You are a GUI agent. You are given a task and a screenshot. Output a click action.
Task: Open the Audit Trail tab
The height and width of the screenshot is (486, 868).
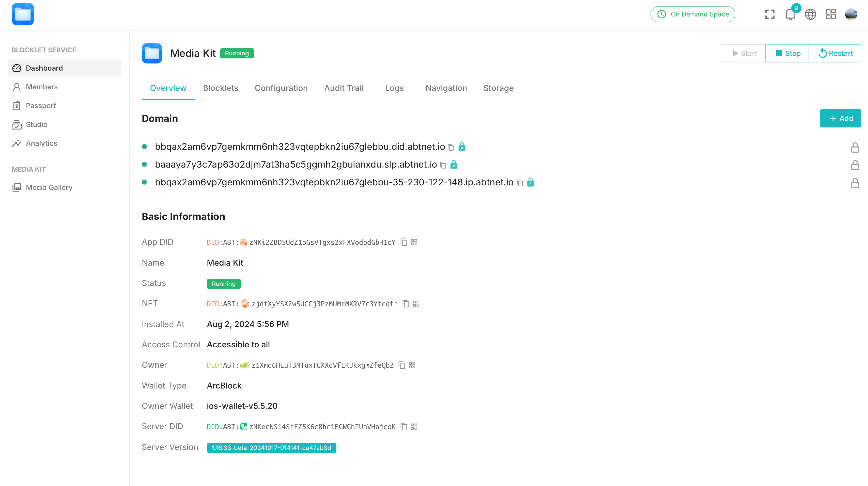click(344, 88)
